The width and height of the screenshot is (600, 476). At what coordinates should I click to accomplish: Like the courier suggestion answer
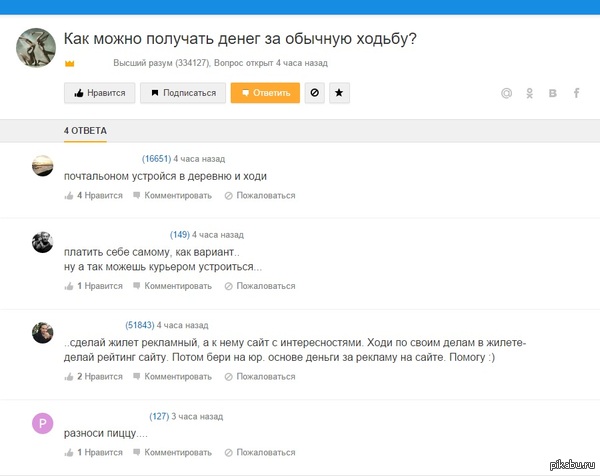93,286
